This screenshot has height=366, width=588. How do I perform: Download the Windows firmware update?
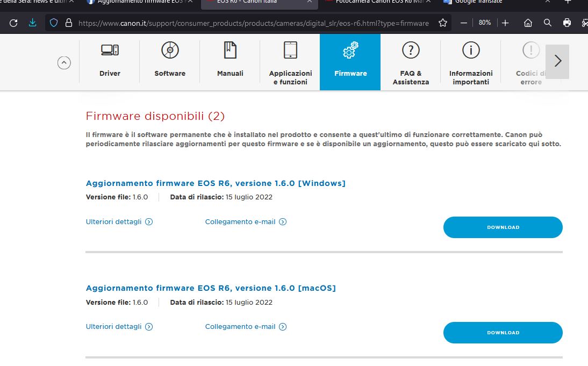point(503,227)
